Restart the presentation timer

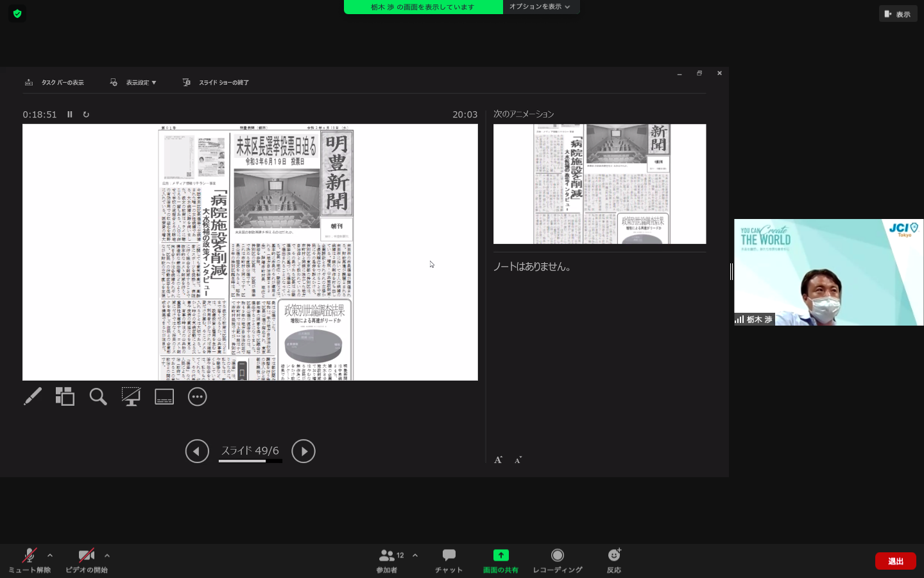tap(86, 114)
